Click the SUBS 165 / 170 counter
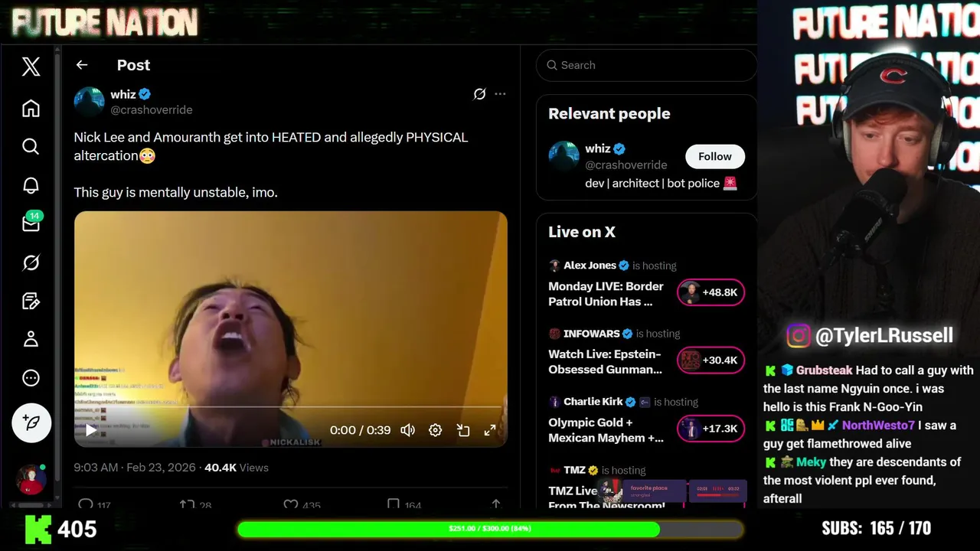This screenshot has height=551, width=980. click(x=876, y=528)
